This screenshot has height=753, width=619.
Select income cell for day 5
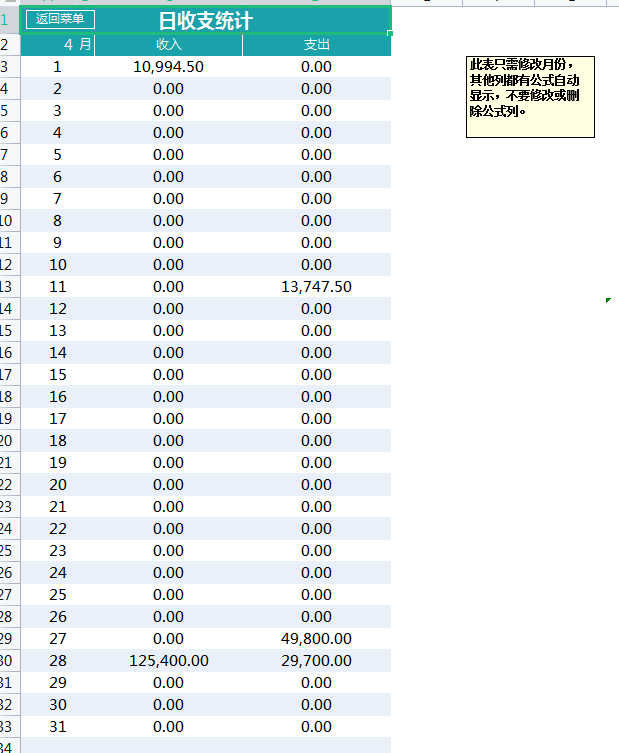click(x=169, y=155)
